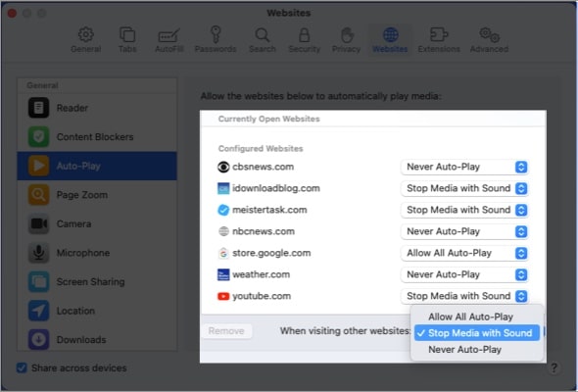
Task: Select the cbsnews.com row text
Action: pos(264,167)
